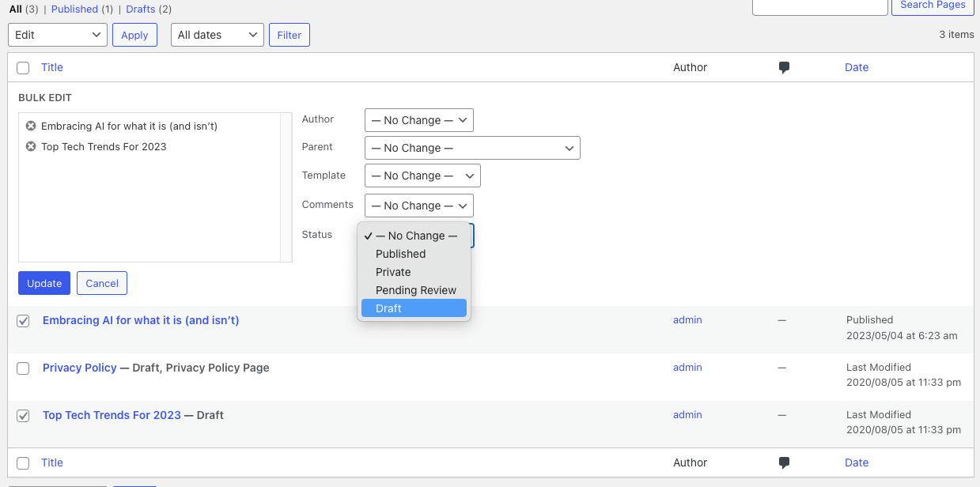This screenshot has width=980, height=487.
Task: Select 'Published' in Status menu
Action: [414, 254]
